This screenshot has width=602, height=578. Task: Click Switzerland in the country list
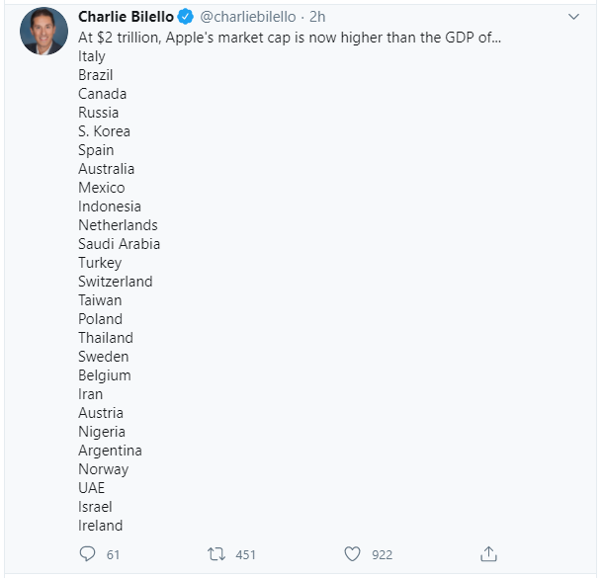[115, 281]
